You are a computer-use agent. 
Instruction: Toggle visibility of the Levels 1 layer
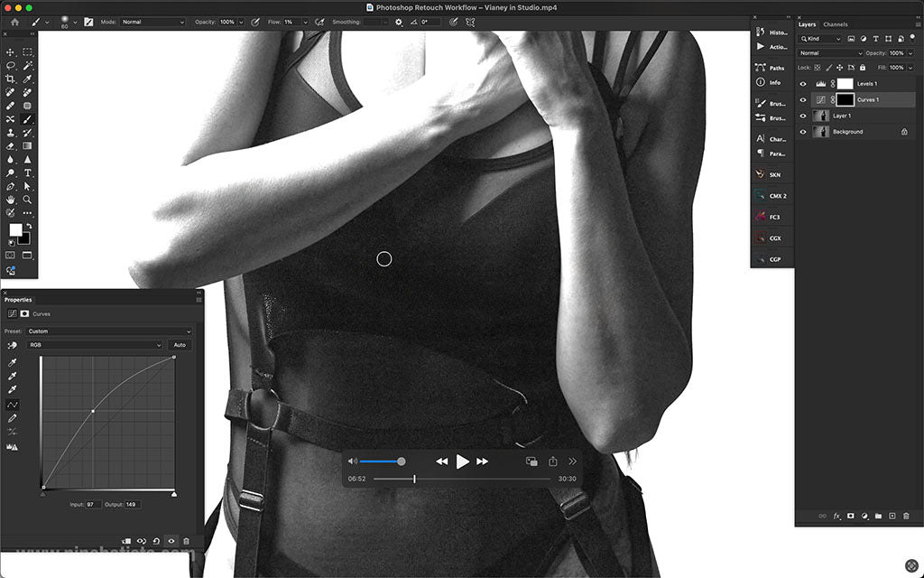tap(802, 82)
